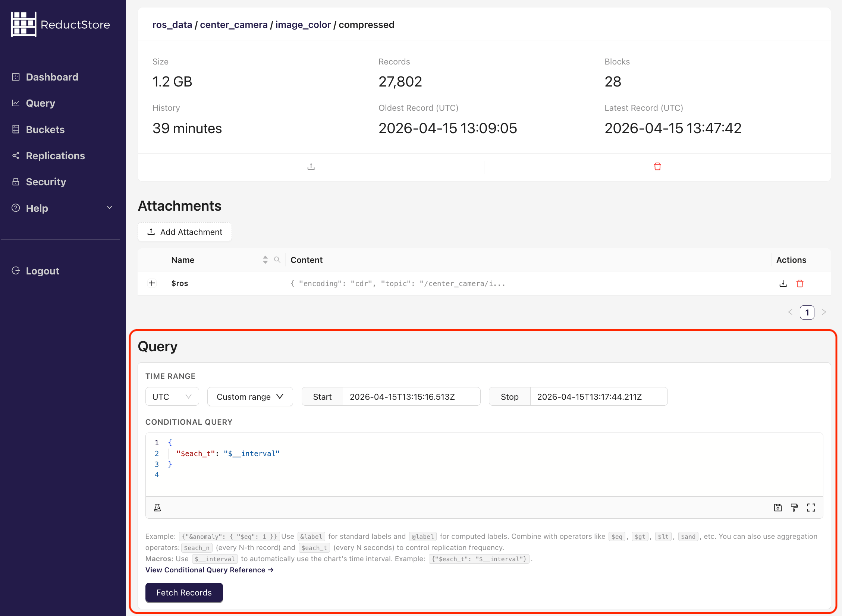
Task: Go to the Buckets section
Action: [x=45, y=129]
